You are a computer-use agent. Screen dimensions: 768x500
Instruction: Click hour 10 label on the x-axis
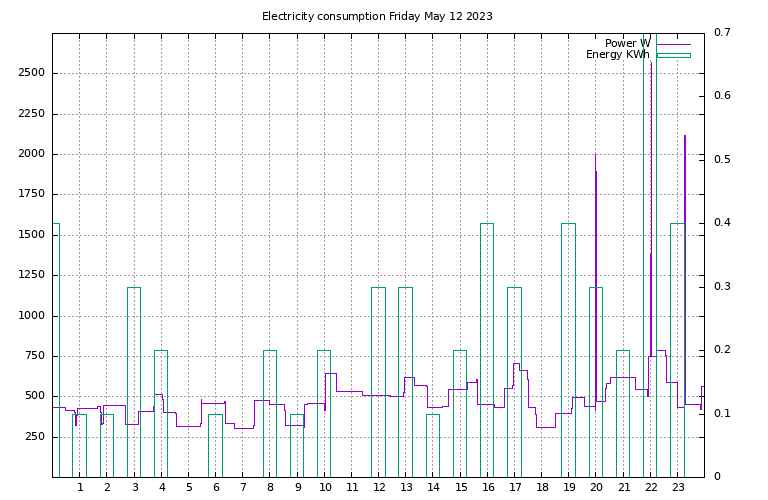325,487
